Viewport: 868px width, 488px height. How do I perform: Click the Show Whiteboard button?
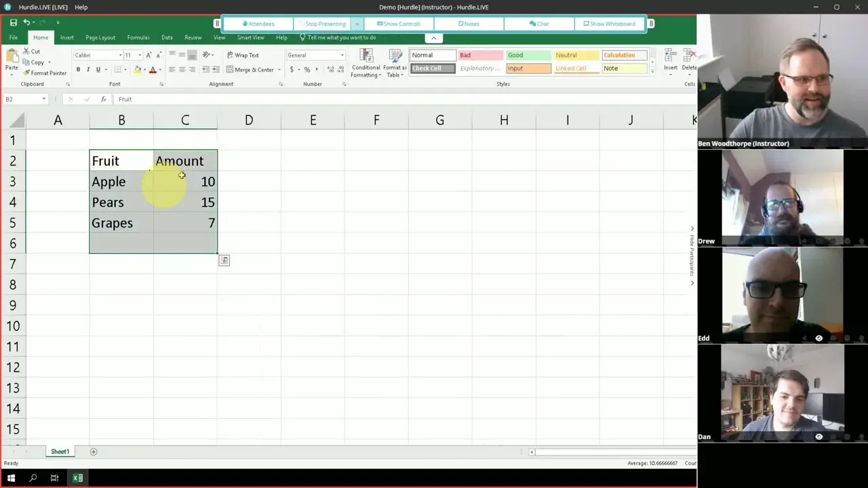[610, 24]
